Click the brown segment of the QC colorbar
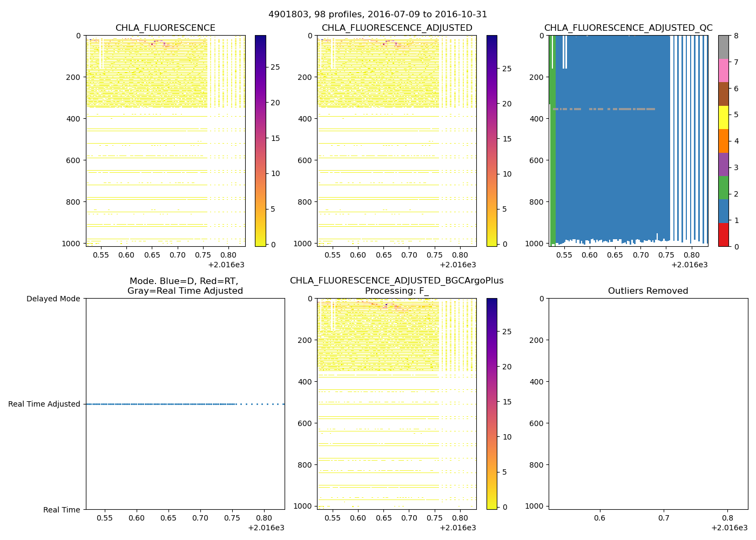Screen dimensions: 756x540 pyautogui.click(x=723, y=94)
